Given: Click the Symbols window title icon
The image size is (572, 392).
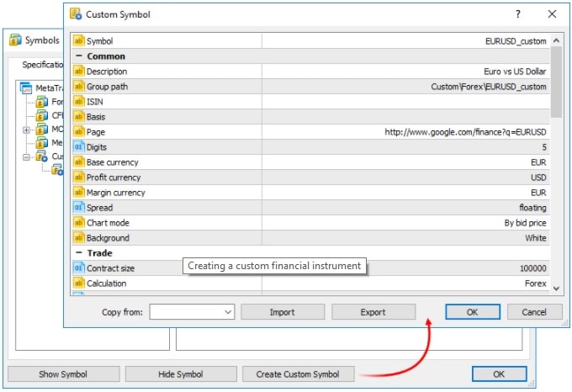Looking at the screenshot, I should tap(15, 40).
